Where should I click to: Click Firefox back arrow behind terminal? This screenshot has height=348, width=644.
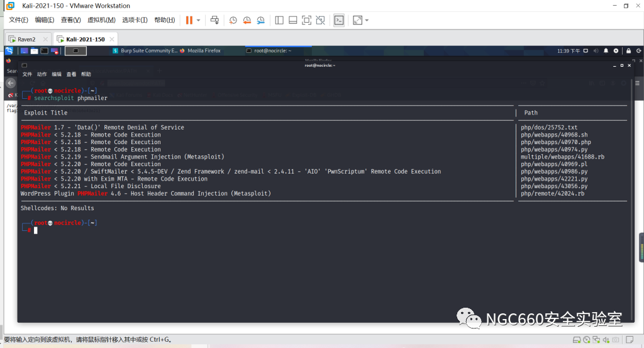pos(11,83)
